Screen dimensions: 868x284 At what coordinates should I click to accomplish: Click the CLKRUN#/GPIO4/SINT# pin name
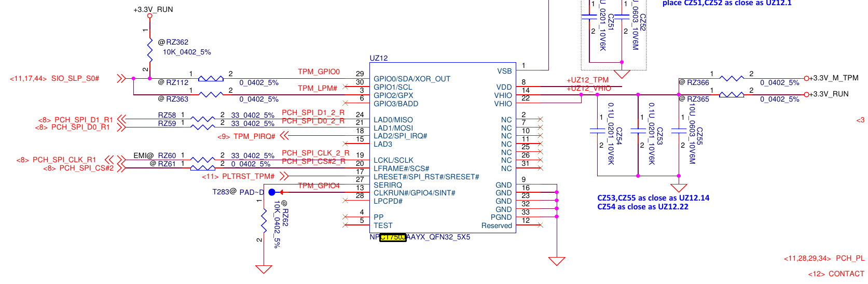[x=415, y=193]
